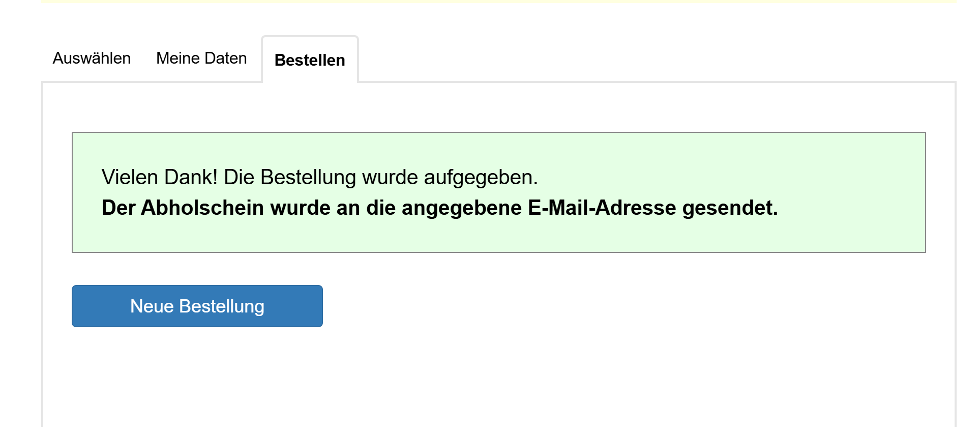Click the word 'E-Mail-Adresse' in the message

[602, 208]
